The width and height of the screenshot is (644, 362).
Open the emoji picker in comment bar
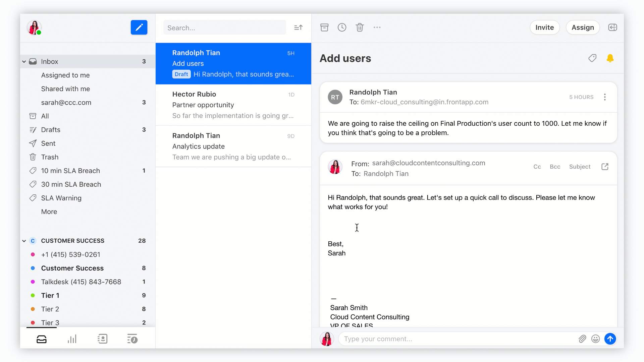596,339
